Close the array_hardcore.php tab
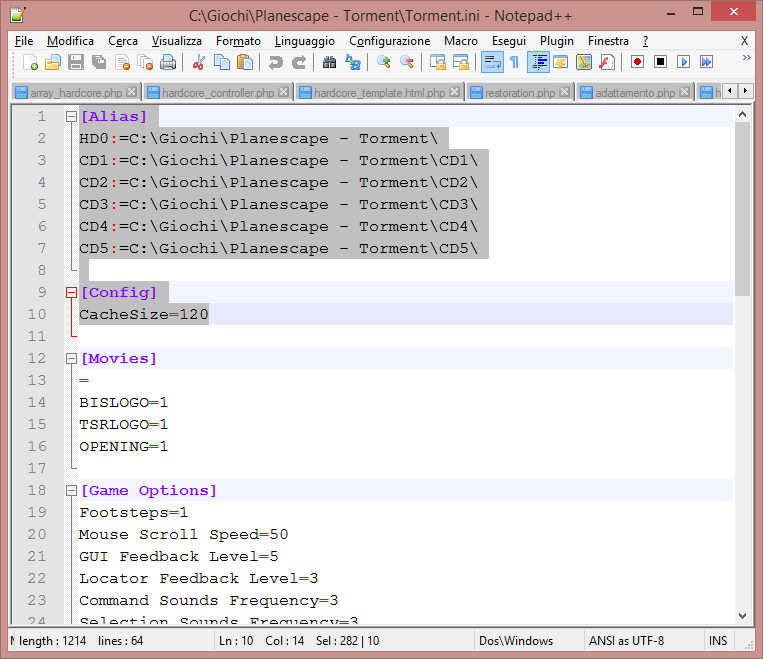 point(131,92)
